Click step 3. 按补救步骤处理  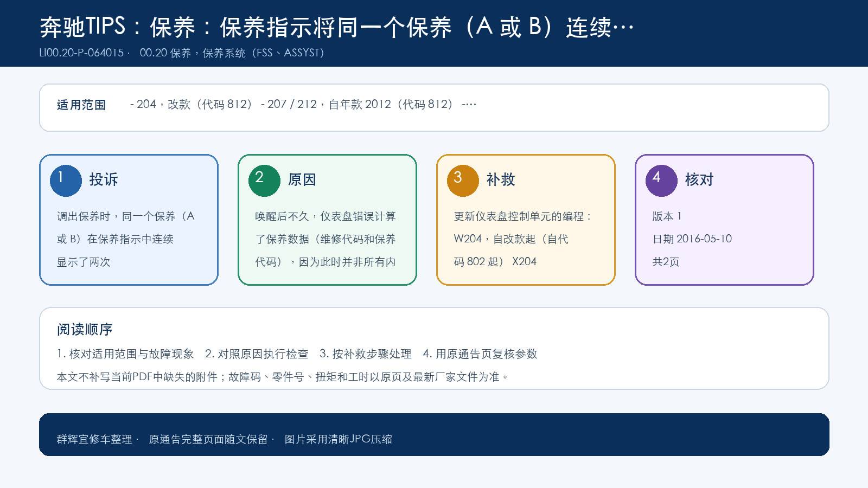point(366,354)
